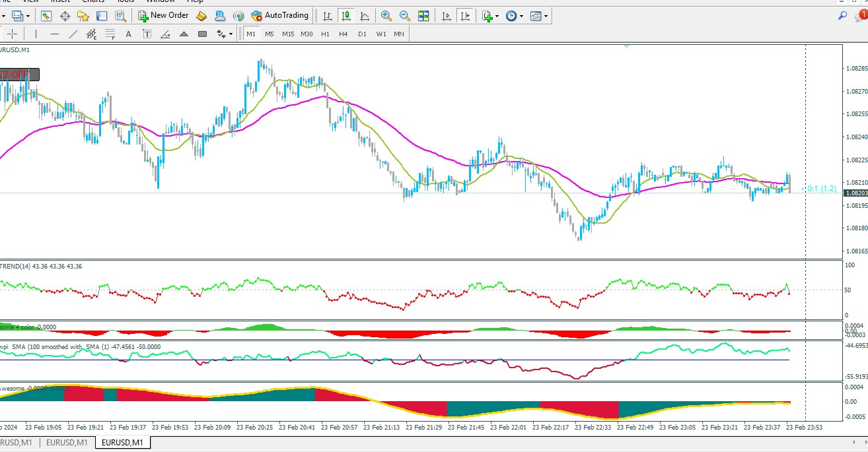
Task: Enable the Auto Scroll chart option
Action: click(x=447, y=16)
